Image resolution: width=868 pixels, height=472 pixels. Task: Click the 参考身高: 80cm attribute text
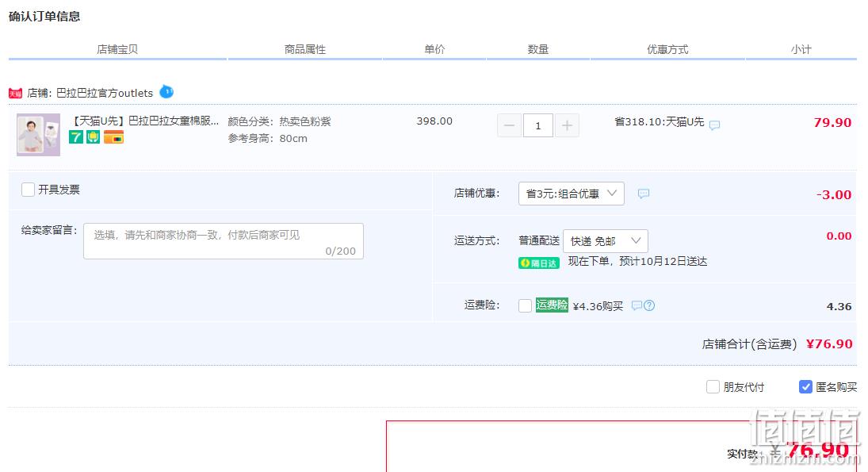click(268, 139)
